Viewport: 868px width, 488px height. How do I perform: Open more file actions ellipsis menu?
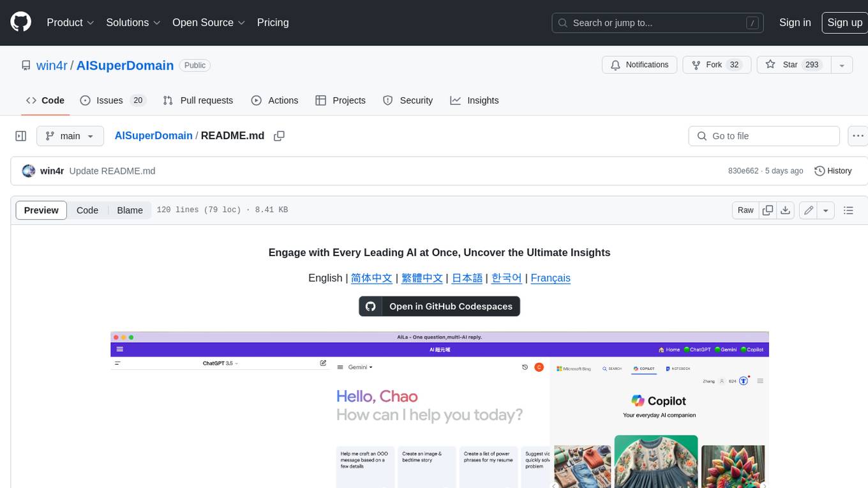(858, 136)
